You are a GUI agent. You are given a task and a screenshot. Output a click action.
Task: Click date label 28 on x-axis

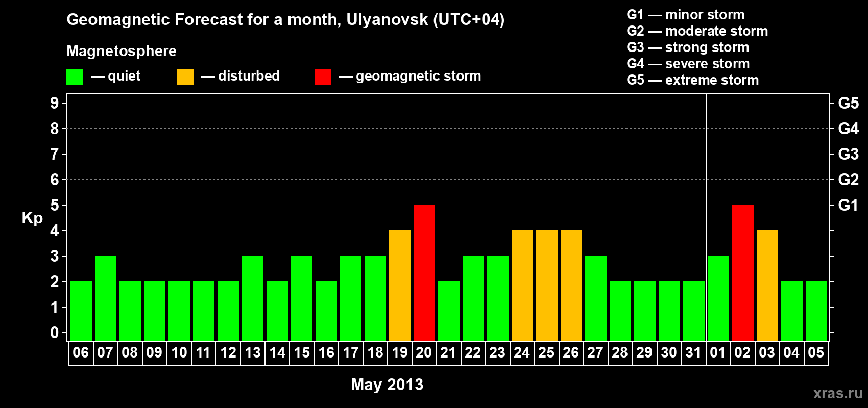(620, 353)
